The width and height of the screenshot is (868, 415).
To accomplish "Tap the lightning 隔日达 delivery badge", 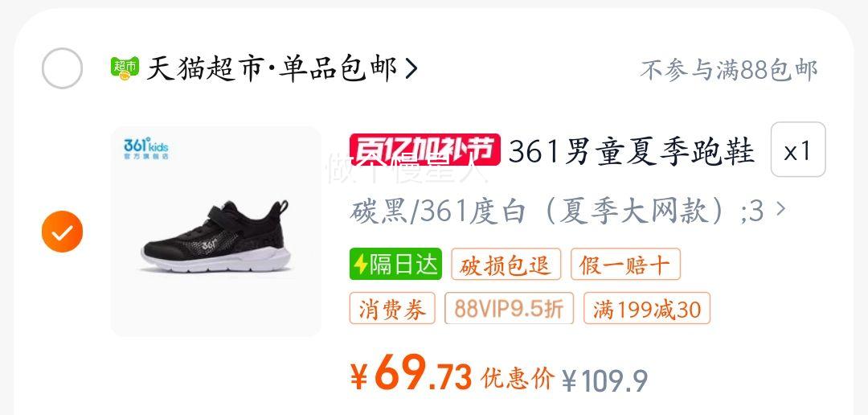I will [395, 264].
